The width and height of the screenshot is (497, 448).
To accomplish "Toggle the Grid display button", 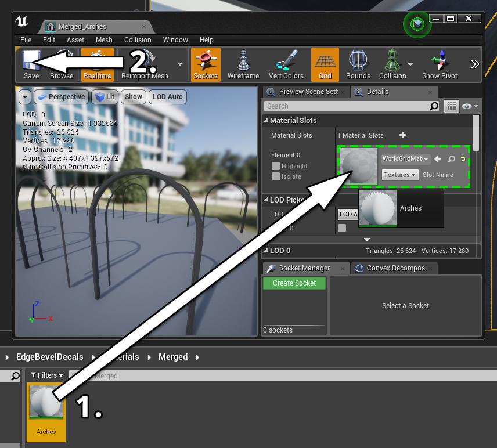I will click(325, 64).
